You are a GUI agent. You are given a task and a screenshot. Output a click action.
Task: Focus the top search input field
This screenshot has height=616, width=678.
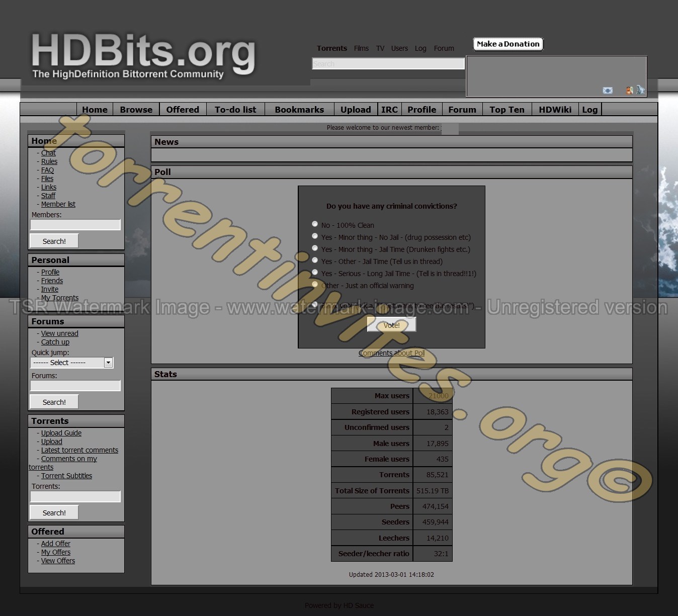(x=388, y=63)
